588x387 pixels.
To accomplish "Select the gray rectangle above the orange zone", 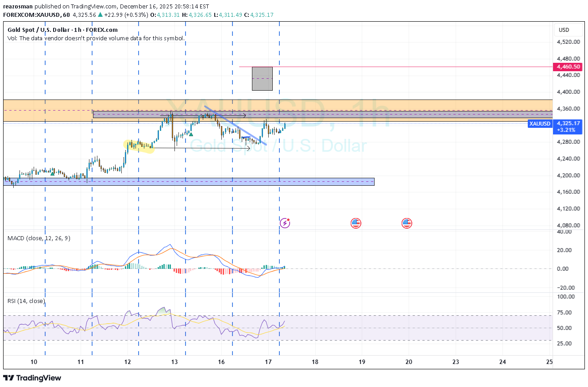I will click(262, 79).
